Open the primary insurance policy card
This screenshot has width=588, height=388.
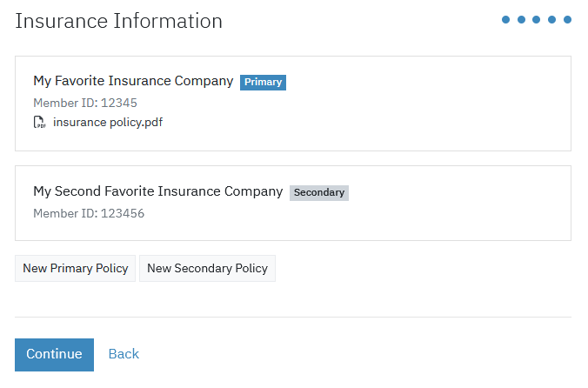click(293, 104)
